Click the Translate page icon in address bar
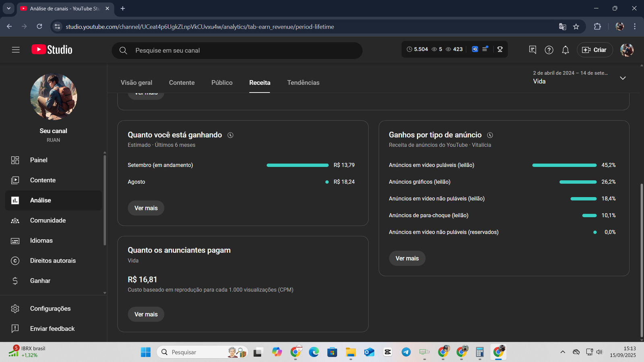Screen dimensions: 644x362 (x=562, y=27)
